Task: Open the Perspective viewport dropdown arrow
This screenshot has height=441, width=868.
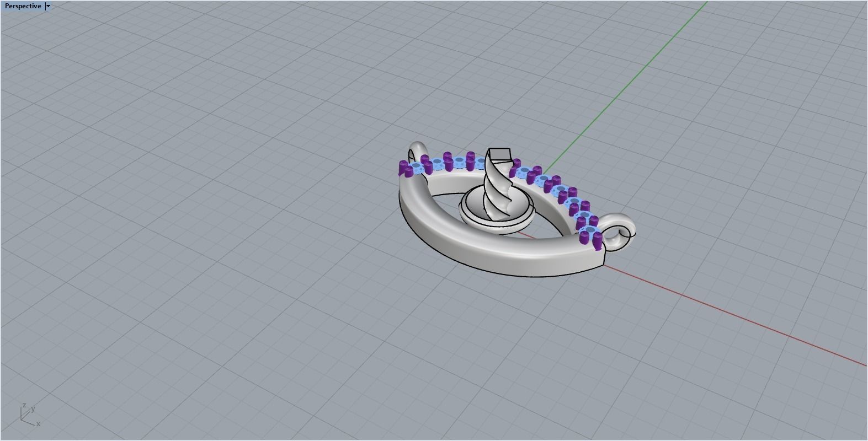Action: 48,6
